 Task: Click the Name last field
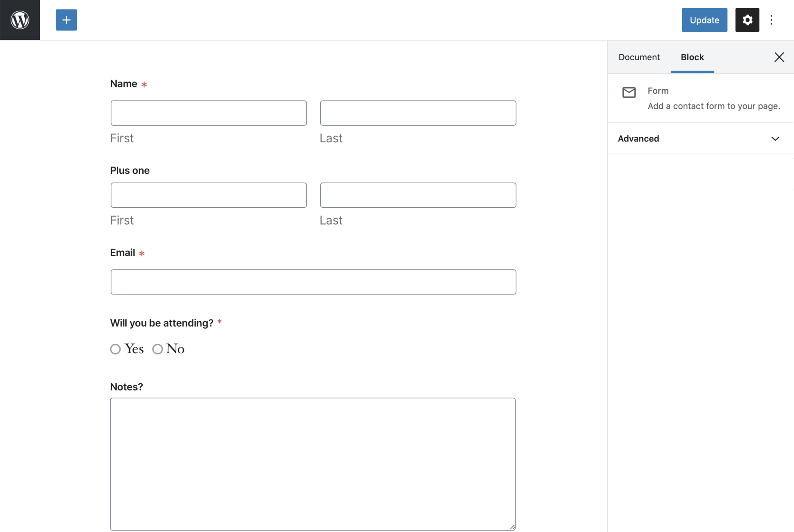coord(418,113)
